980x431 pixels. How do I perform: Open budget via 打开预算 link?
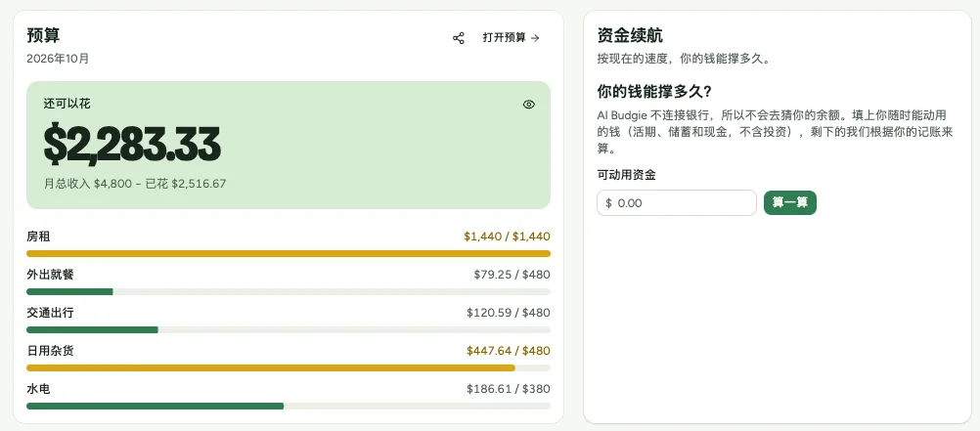(511, 37)
